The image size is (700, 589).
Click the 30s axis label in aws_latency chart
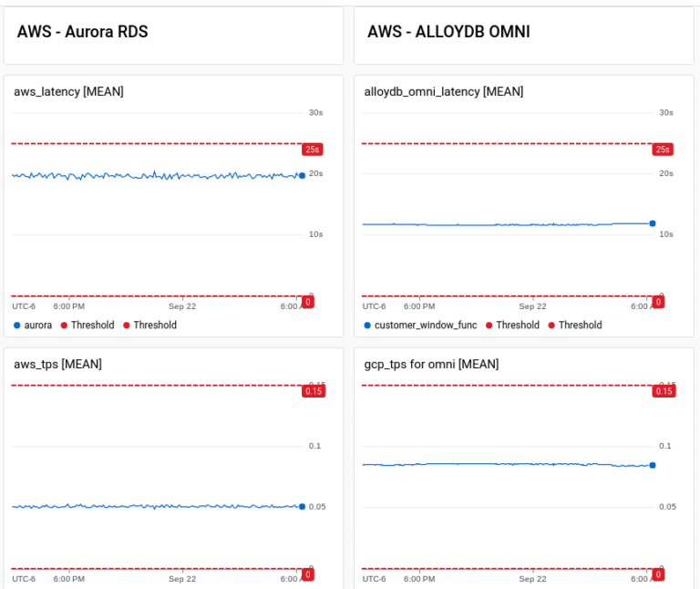(316, 112)
